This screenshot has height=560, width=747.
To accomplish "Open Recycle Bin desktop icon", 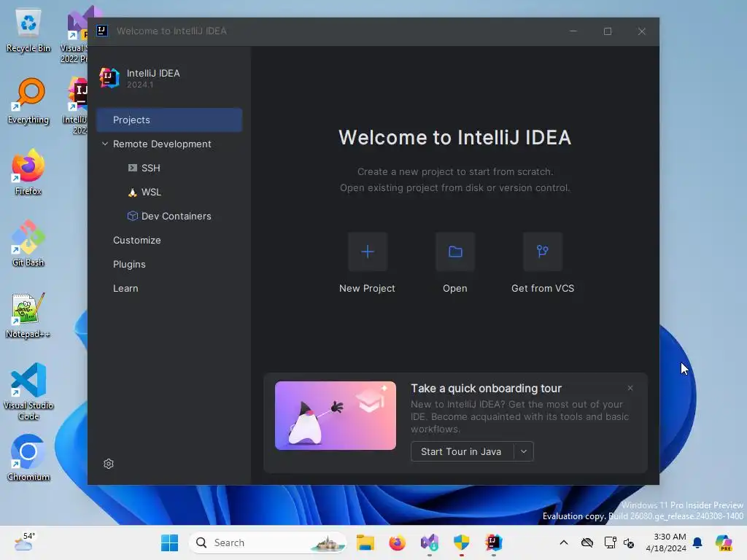I will coord(28,31).
